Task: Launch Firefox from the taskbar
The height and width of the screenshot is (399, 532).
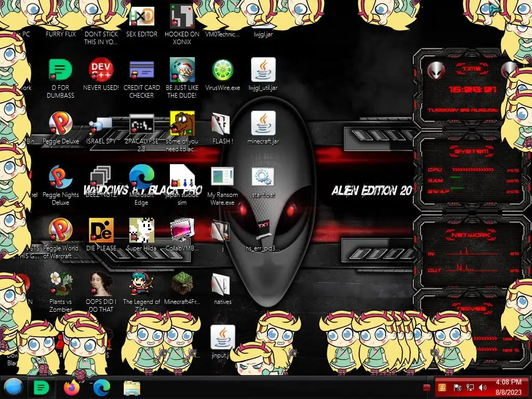Action: tap(72, 388)
